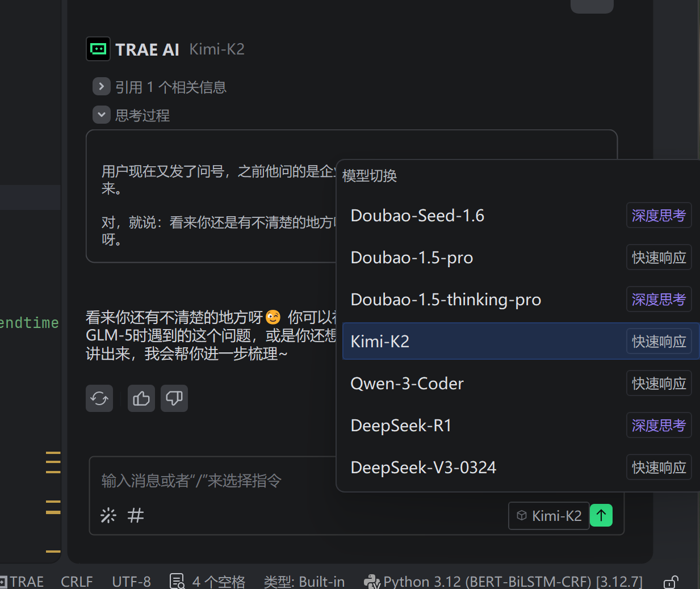
Task: Click the sparkle prompt optimize icon
Action: (x=108, y=515)
